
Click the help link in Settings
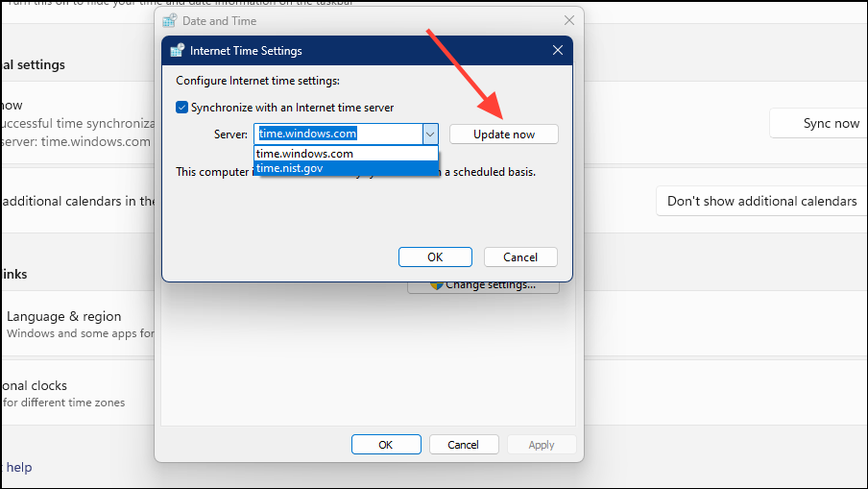(19, 468)
